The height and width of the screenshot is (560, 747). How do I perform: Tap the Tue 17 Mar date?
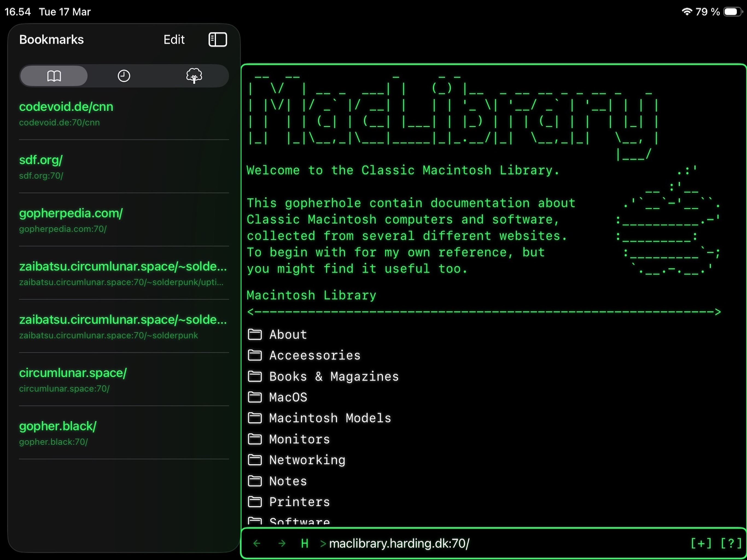65,12
